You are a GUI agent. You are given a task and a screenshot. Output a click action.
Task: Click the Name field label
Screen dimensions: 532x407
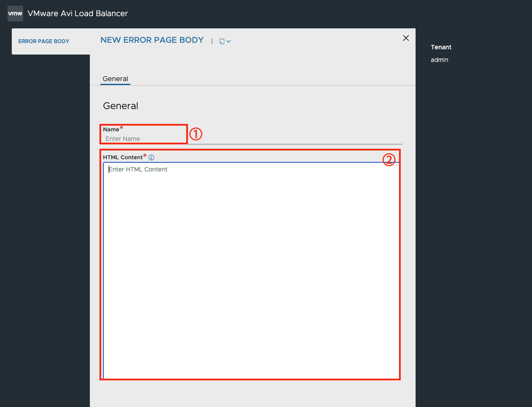coord(111,130)
